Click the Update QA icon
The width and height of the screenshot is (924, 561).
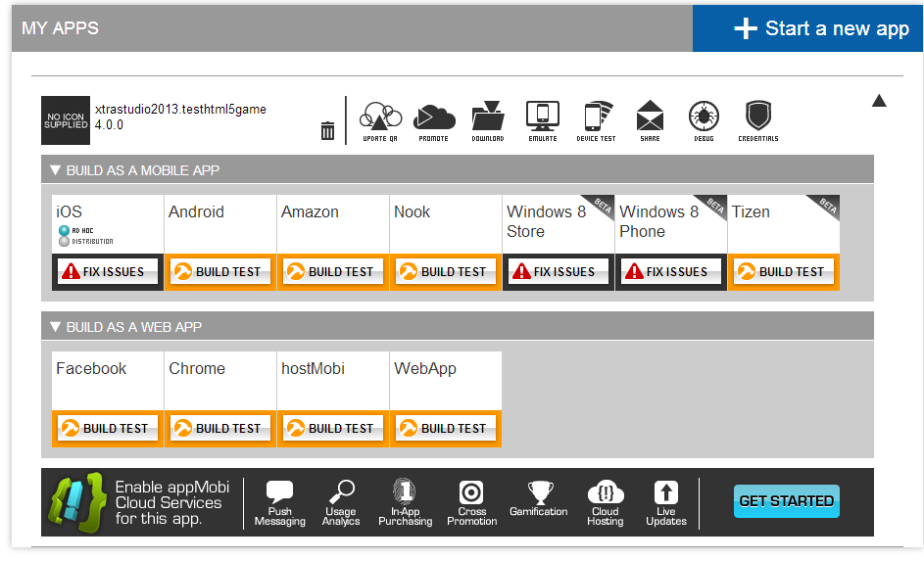point(380,120)
